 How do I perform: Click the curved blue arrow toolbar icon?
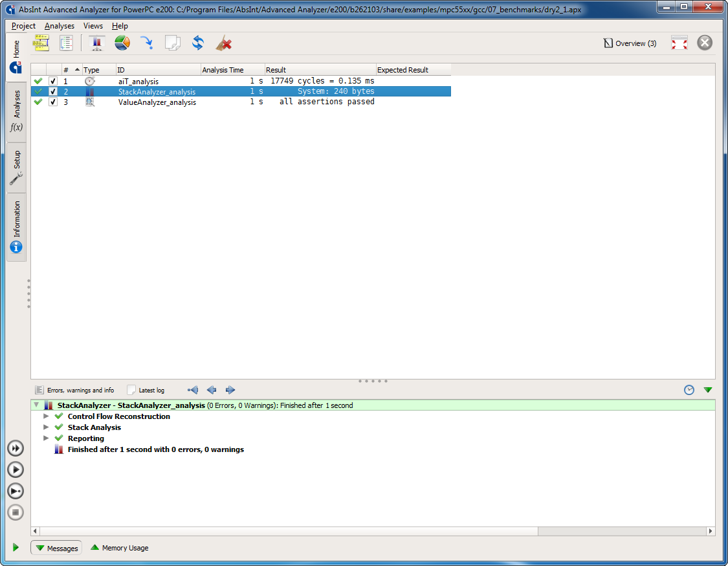tap(147, 43)
